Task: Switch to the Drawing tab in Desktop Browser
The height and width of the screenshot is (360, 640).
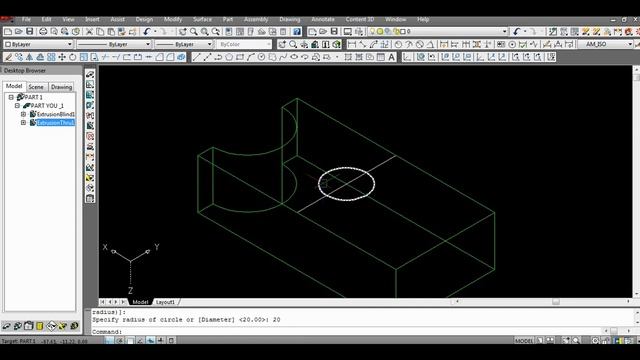Action: pyautogui.click(x=61, y=87)
